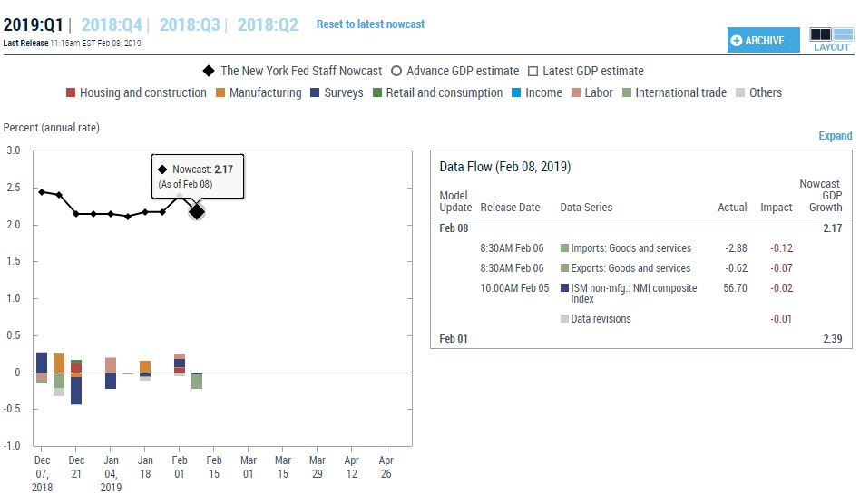Click the green Imports series square icon
Viewport: 860px width, 504px height.
point(564,248)
